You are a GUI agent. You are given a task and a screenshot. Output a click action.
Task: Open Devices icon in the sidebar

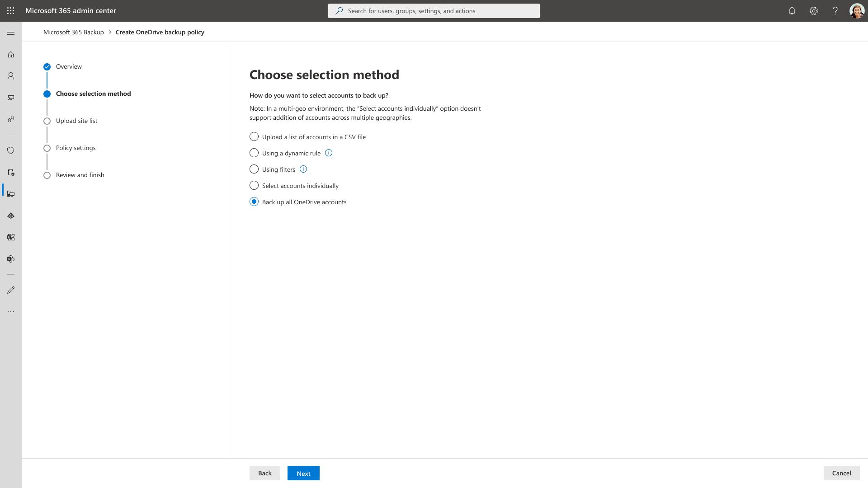pyautogui.click(x=11, y=98)
